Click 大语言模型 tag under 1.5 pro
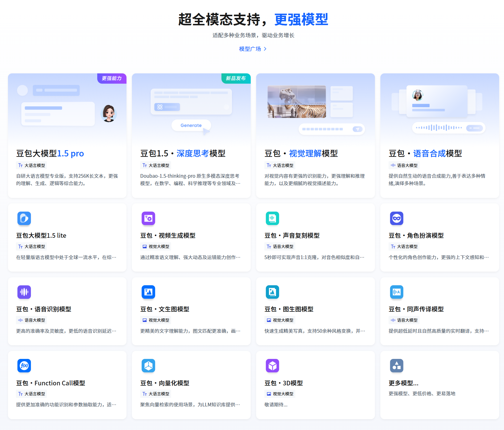Image resolution: width=504 pixels, height=430 pixels. [32, 166]
